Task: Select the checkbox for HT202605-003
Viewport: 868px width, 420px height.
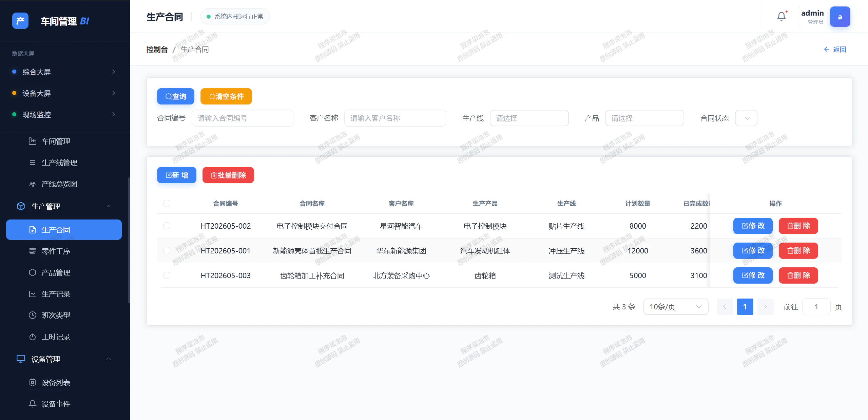Action: [167, 275]
